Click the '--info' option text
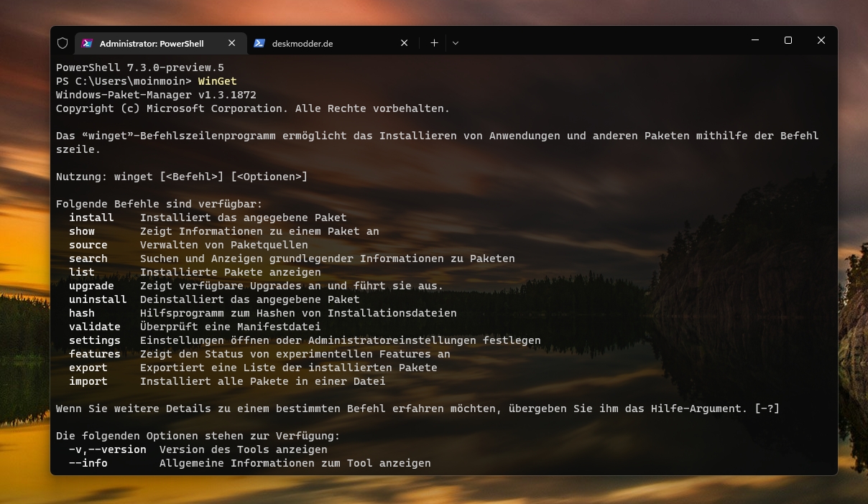This screenshot has height=504, width=868. [88, 463]
